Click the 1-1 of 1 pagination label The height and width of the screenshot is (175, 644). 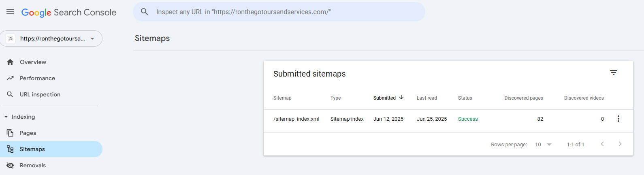[x=576, y=145]
